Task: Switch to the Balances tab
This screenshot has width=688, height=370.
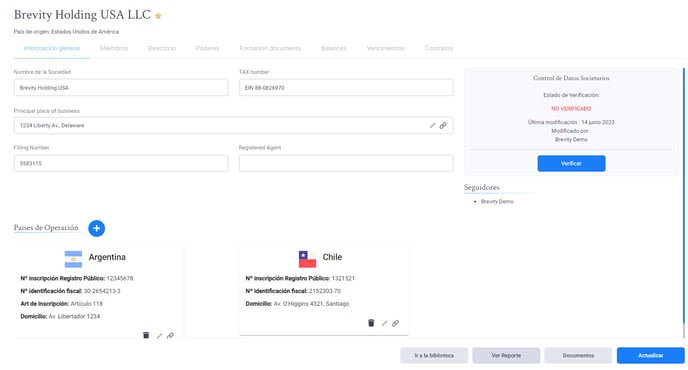Action: 333,48
